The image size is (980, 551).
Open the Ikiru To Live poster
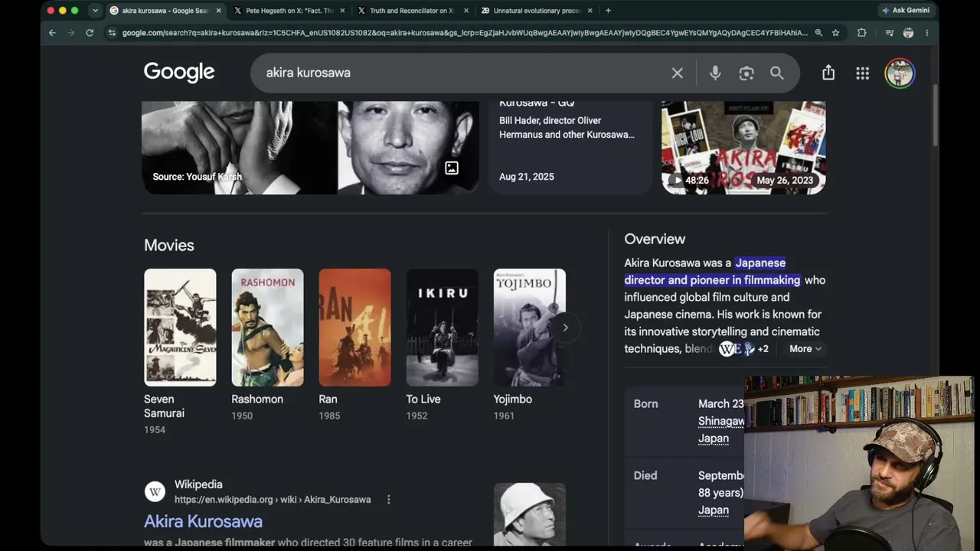pos(442,328)
